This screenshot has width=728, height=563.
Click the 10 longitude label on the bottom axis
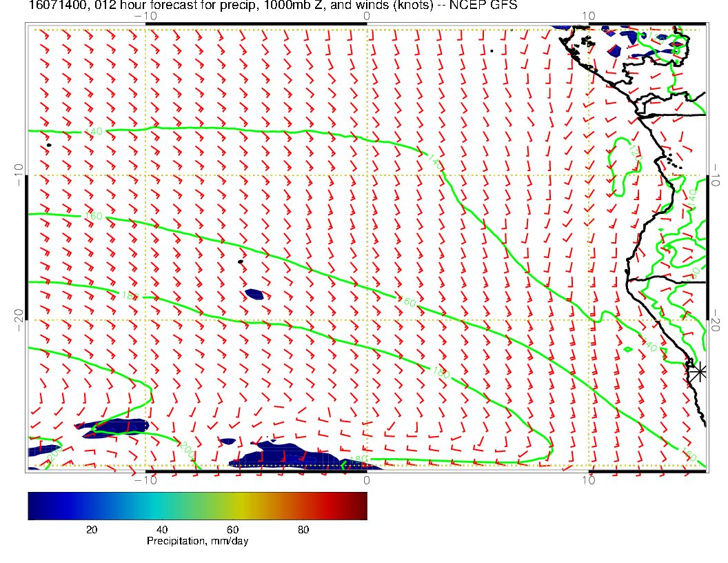(588, 480)
